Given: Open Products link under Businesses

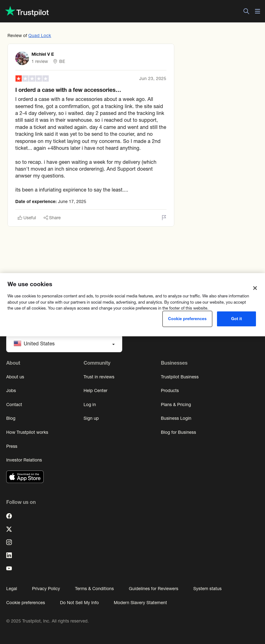Looking at the screenshot, I should (x=170, y=391).
